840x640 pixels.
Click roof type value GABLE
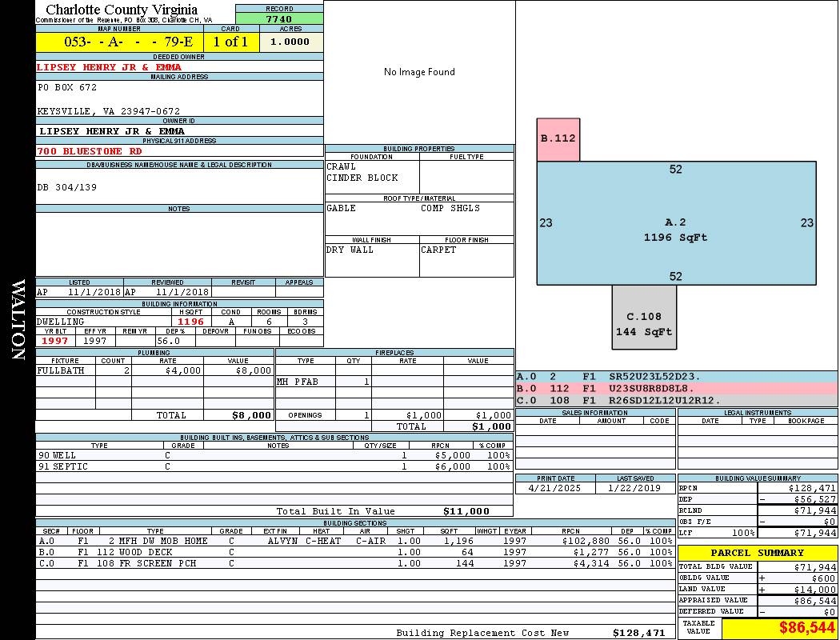tap(342, 208)
